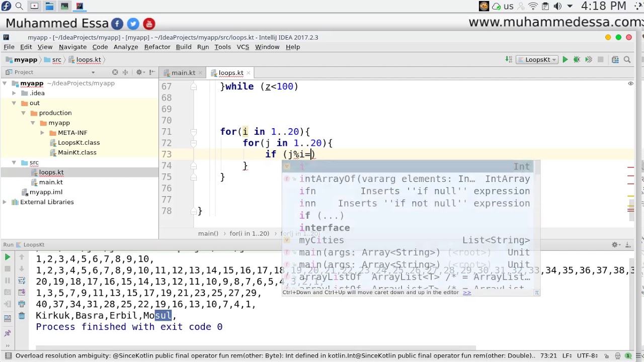Close the main.kt editor tab
Screen dimensions: 644x362
[200, 73]
